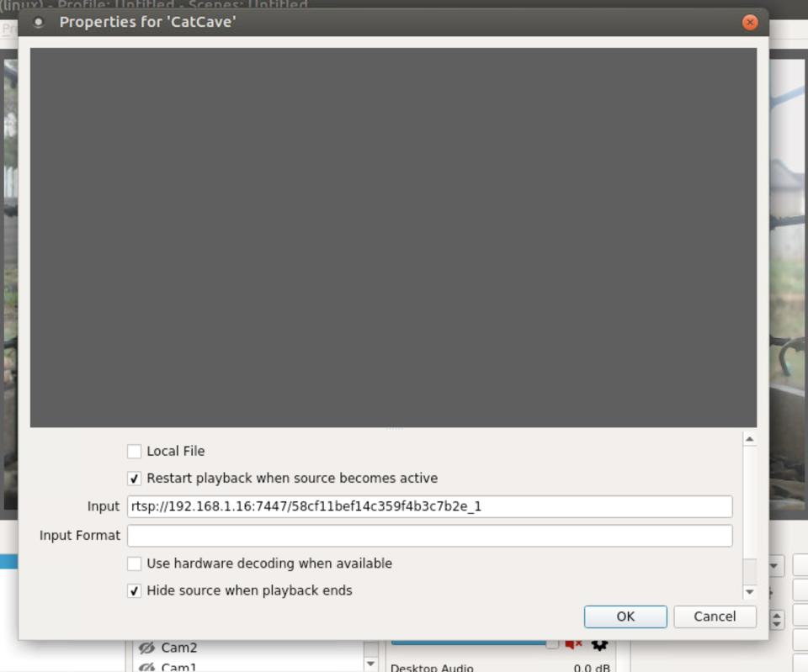808x672 pixels.
Task: Click the gray source preview area
Action: coord(393,237)
